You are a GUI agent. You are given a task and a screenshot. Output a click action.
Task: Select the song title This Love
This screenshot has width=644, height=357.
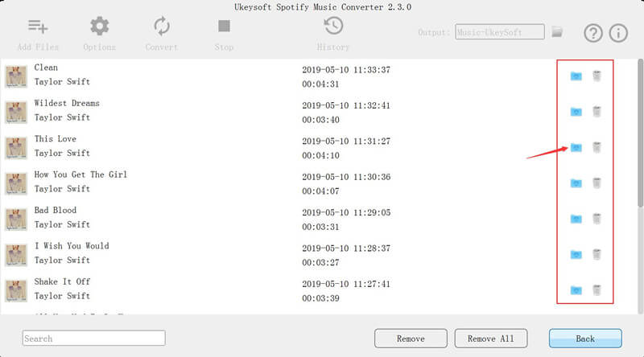coord(56,139)
